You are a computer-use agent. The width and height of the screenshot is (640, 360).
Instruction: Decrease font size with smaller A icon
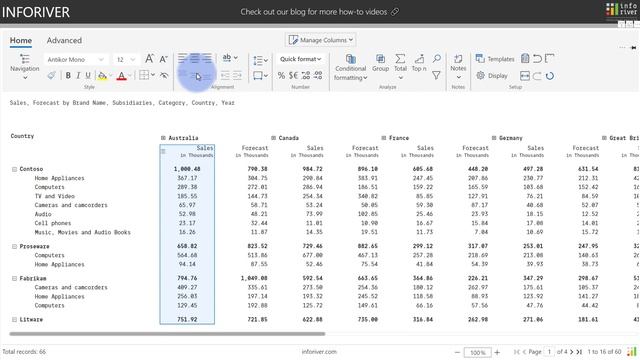(x=163, y=59)
